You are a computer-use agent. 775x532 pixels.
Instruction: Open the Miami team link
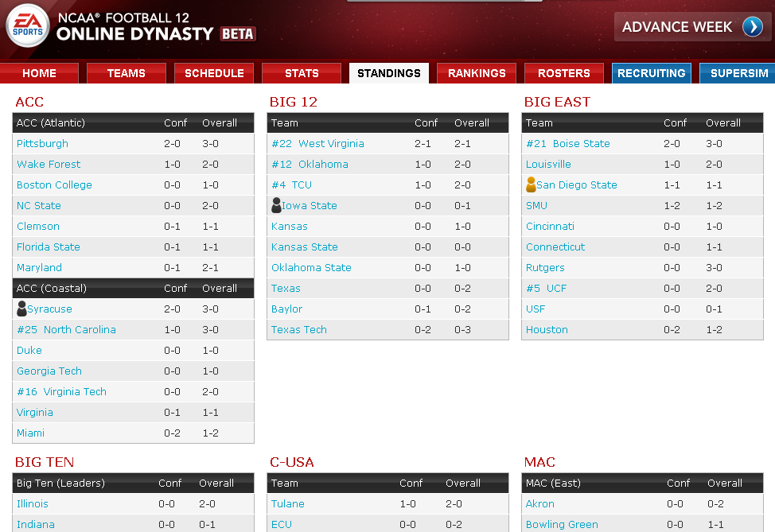coord(31,433)
